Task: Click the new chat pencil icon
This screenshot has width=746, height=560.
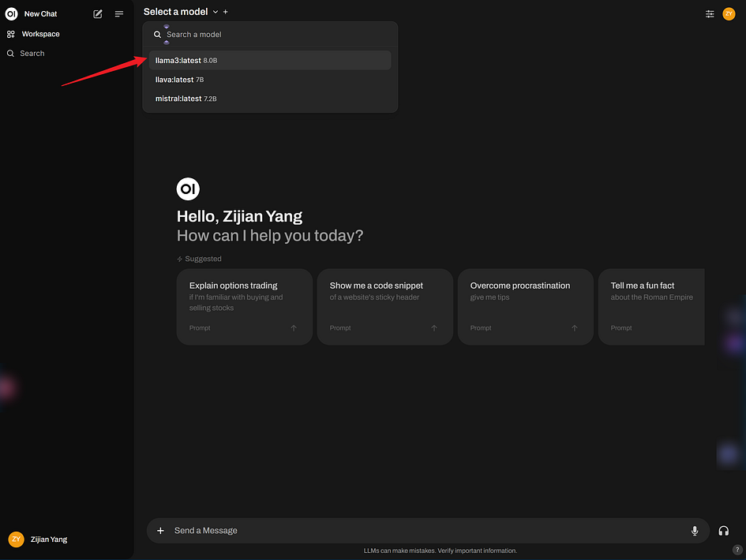Action: pos(98,13)
